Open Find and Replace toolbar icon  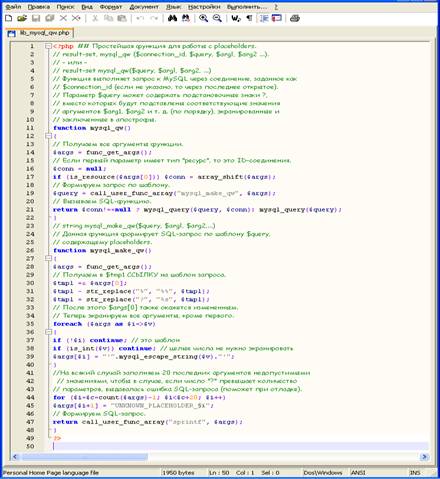coord(186,18)
